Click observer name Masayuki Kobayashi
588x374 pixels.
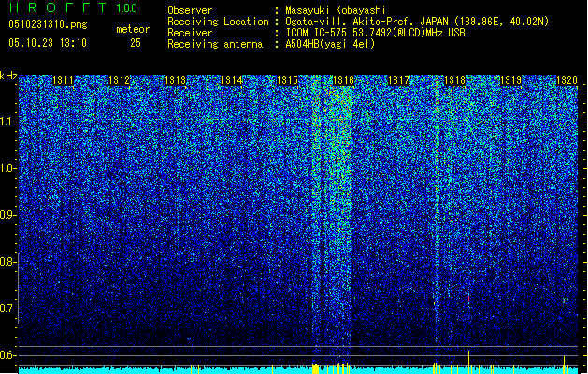(336, 10)
